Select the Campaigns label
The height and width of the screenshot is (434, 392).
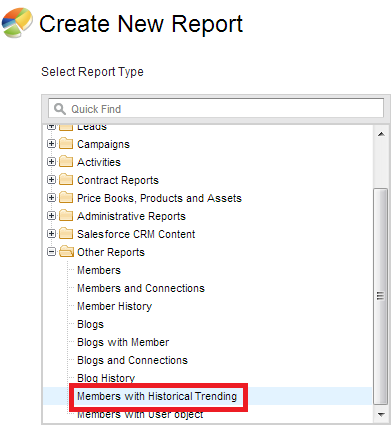coord(103,144)
